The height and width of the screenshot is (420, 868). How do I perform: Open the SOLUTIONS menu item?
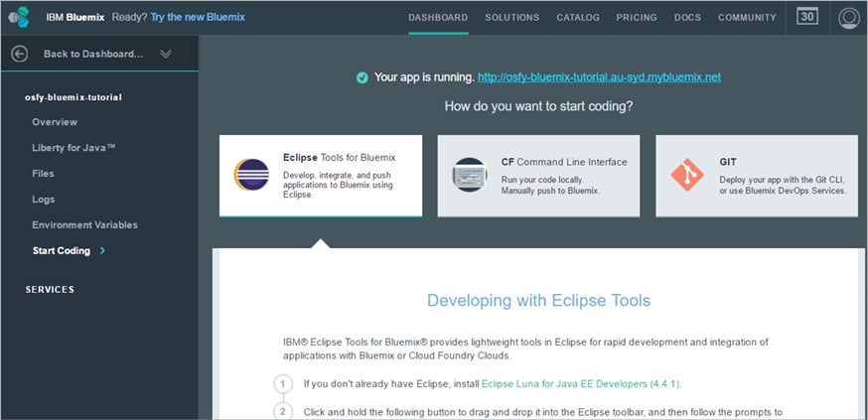pos(512,17)
